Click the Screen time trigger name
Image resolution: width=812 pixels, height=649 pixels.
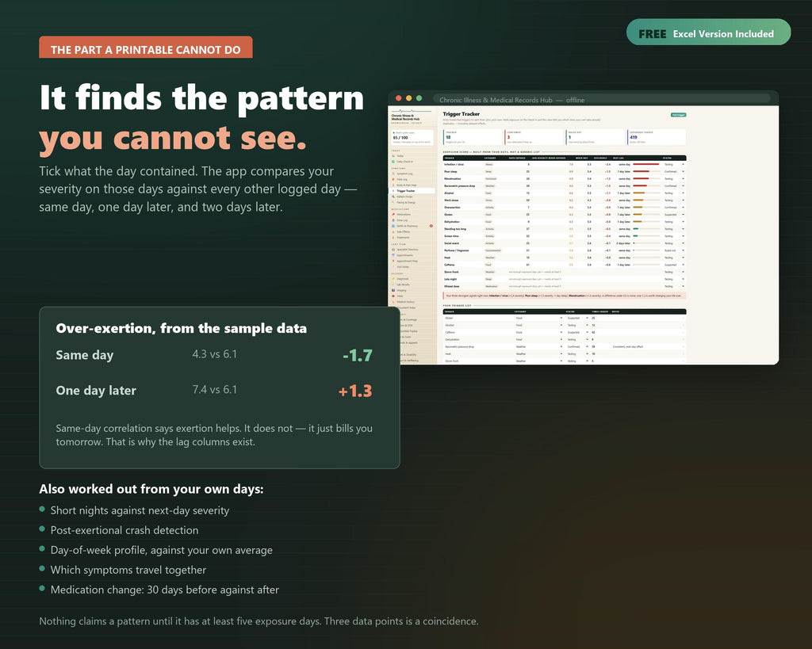451,236
